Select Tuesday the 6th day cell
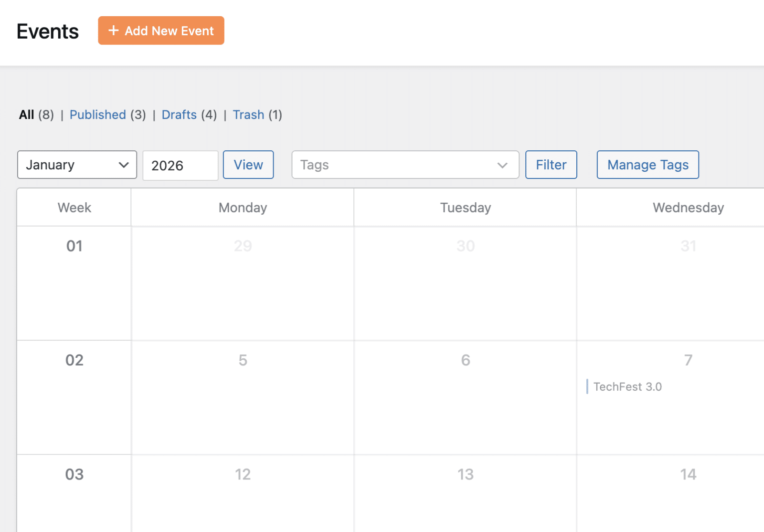 [x=465, y=397]
